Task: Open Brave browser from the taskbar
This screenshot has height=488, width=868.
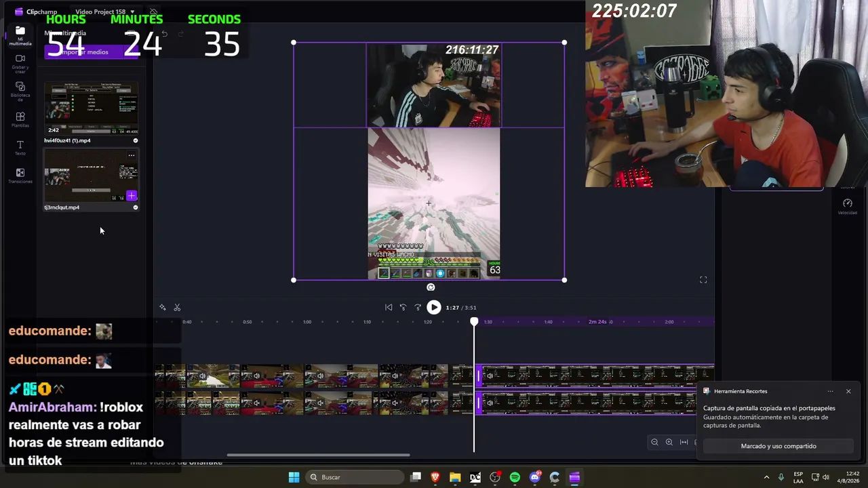Action: coord(435,477)
